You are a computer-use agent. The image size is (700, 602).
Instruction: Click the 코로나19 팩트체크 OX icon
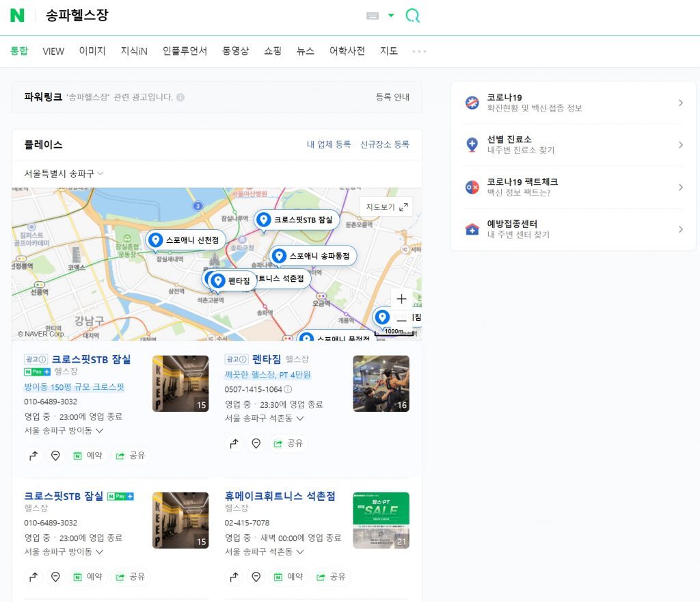(x=472, y=187)
